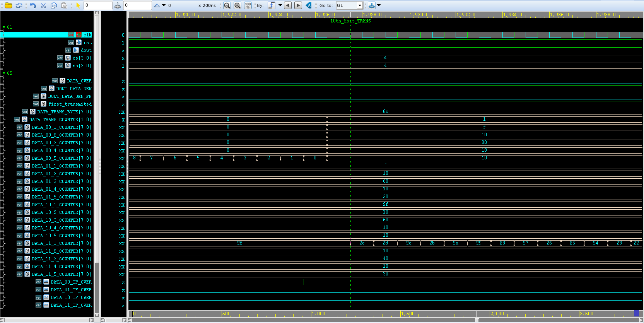
Task: Click the bus icon beside cs[3:0]
Action: pyautogui.click(x=68, y=58)
